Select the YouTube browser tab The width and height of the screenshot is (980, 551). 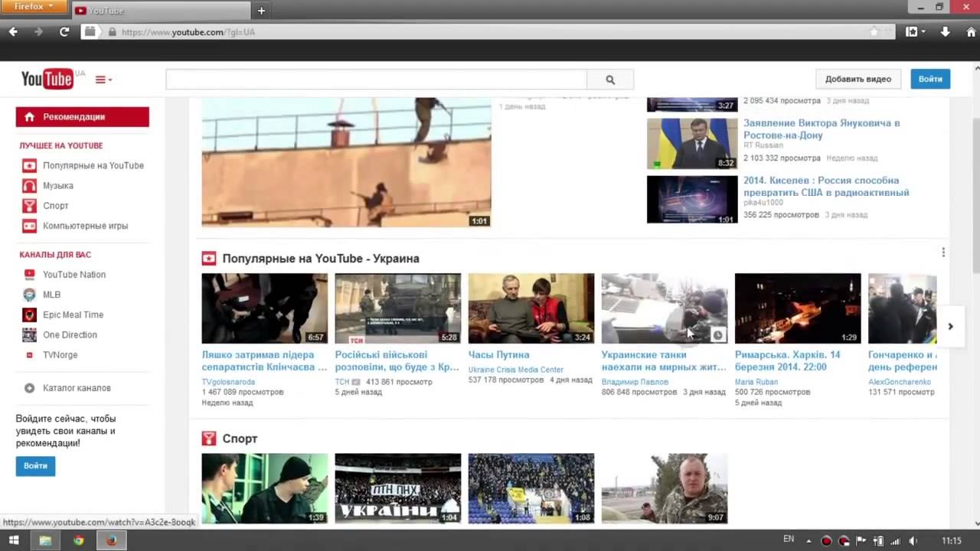pyautogui.click(x=162, y=11)
